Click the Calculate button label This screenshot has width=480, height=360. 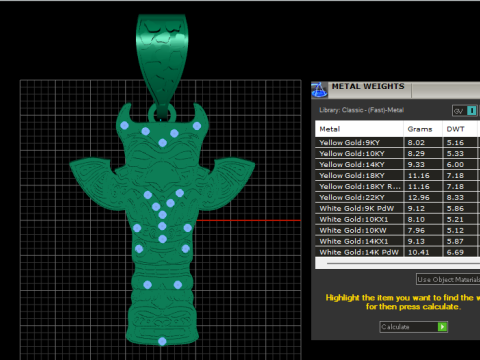click(395, 327)
